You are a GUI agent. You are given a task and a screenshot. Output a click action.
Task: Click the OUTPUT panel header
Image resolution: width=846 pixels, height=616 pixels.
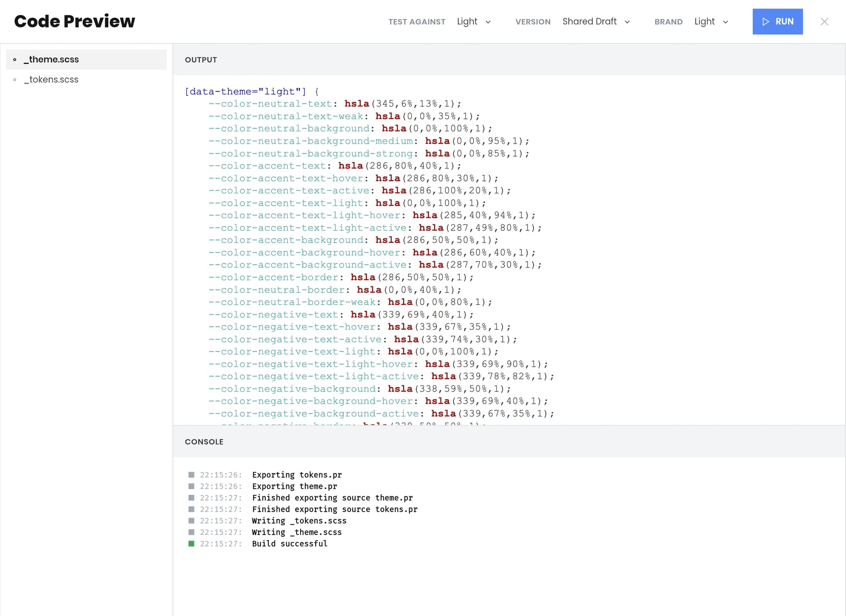201,60
